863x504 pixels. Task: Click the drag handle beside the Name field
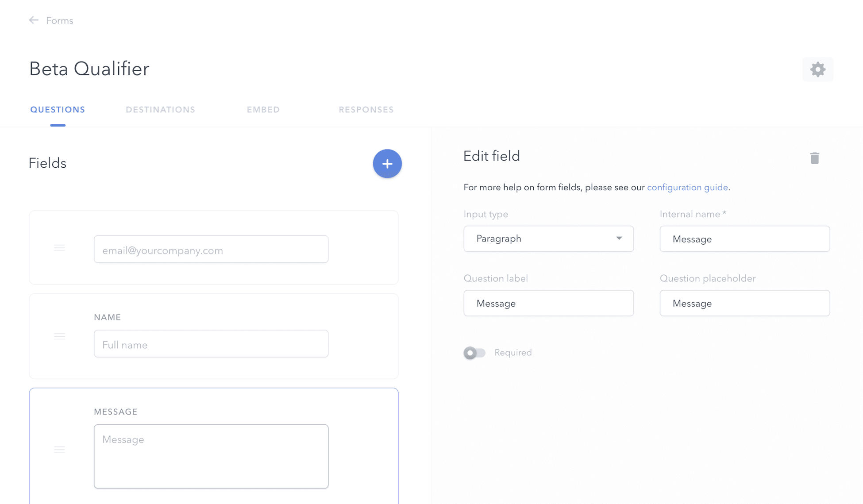coord(60,336)
